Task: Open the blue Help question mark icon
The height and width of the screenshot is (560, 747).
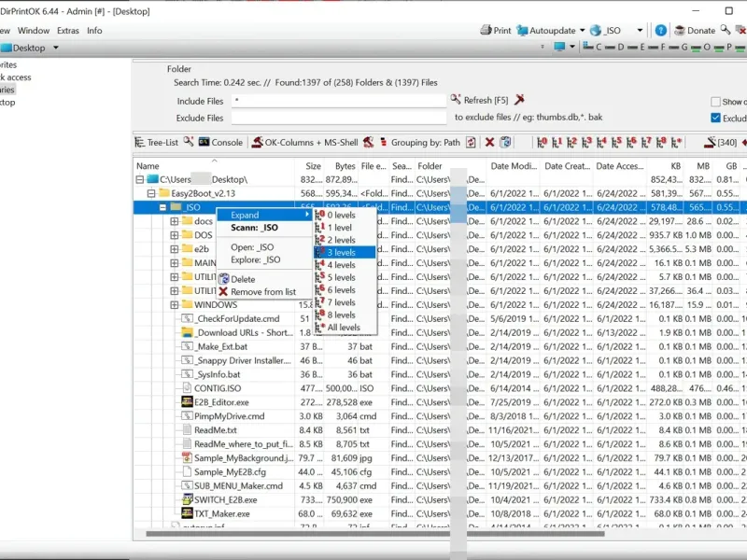Action: tap(661, 31)
